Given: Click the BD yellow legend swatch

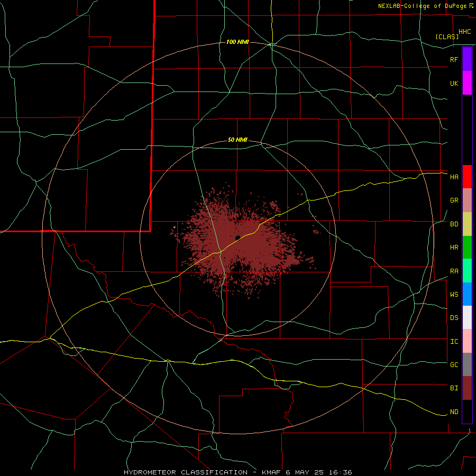Looking at the screenshot, I should (x=467, y=224).
